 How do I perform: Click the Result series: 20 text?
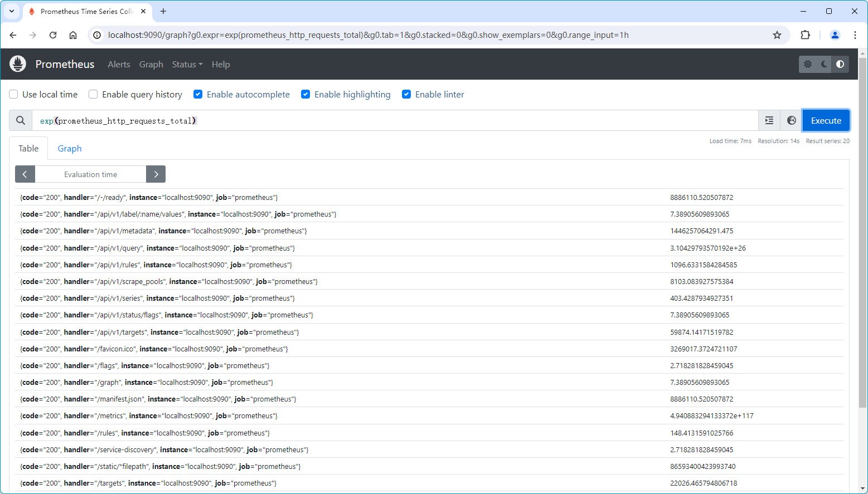(x=828, y=141)
